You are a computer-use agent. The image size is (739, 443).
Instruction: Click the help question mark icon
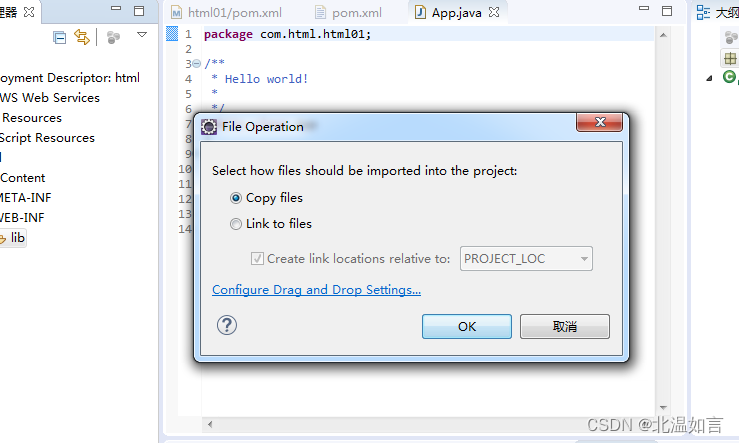[227, 325]
